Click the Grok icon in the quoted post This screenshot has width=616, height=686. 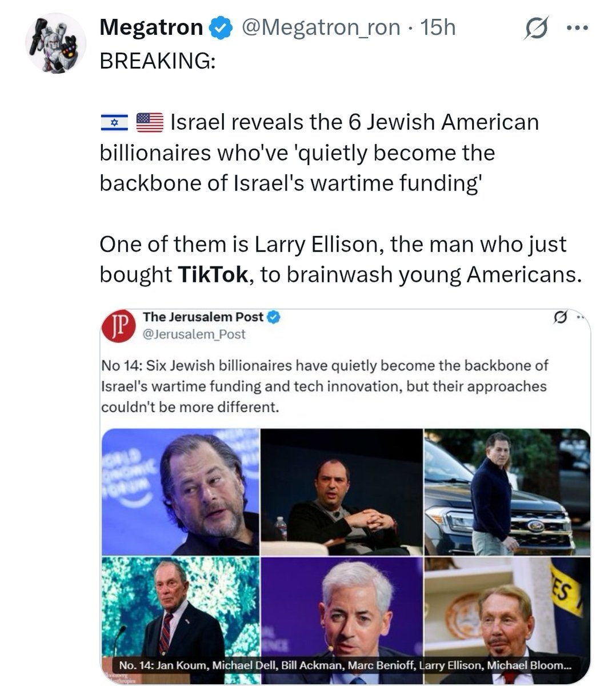click(x=561, y=317)
